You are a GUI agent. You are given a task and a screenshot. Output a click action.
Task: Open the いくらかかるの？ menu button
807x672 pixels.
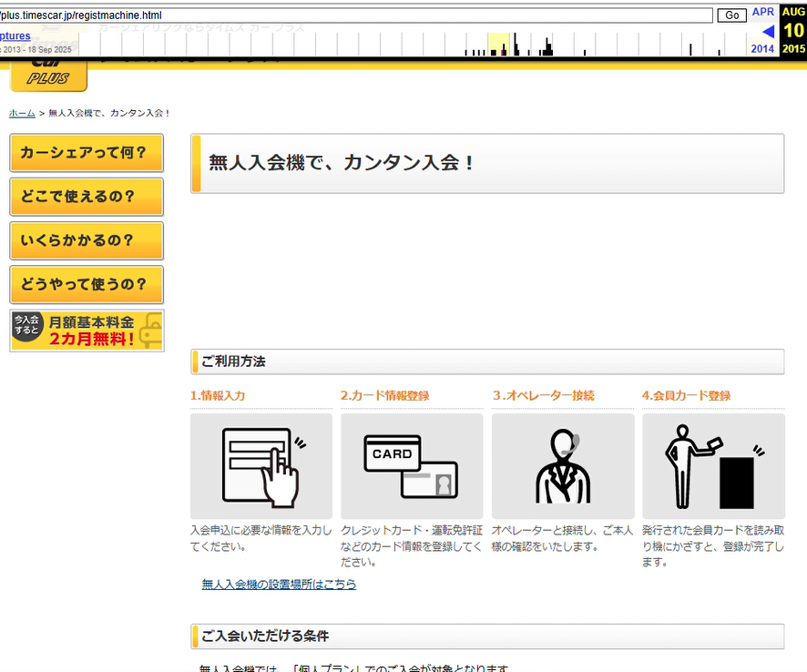click(x=87, y=240)
